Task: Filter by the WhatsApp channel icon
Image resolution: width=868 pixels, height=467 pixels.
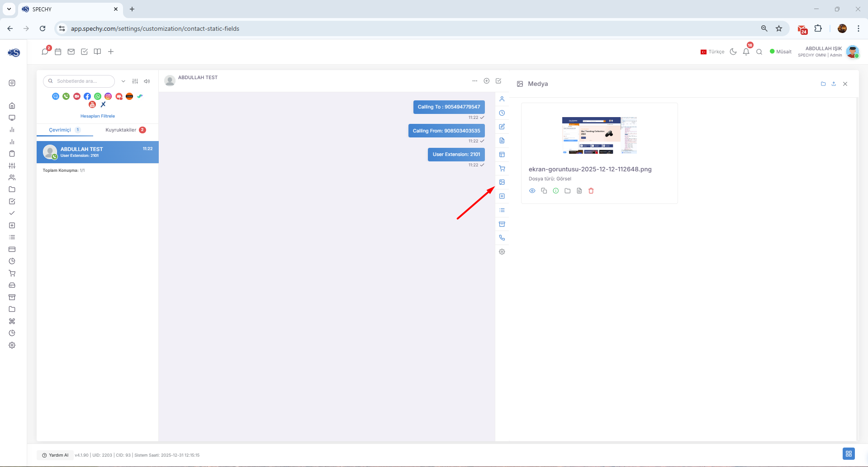Action: click(98, 96)
